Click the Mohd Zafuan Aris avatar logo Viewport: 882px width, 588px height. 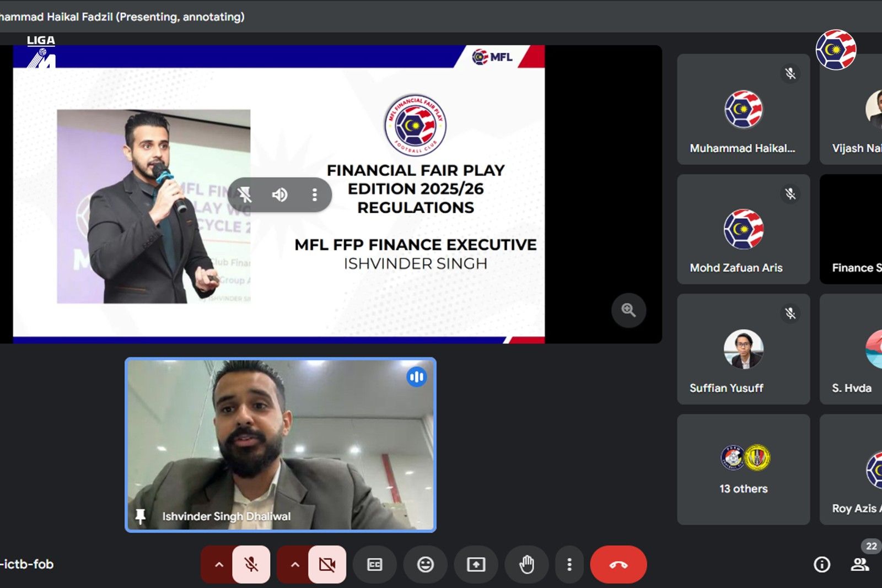(744, 229)
